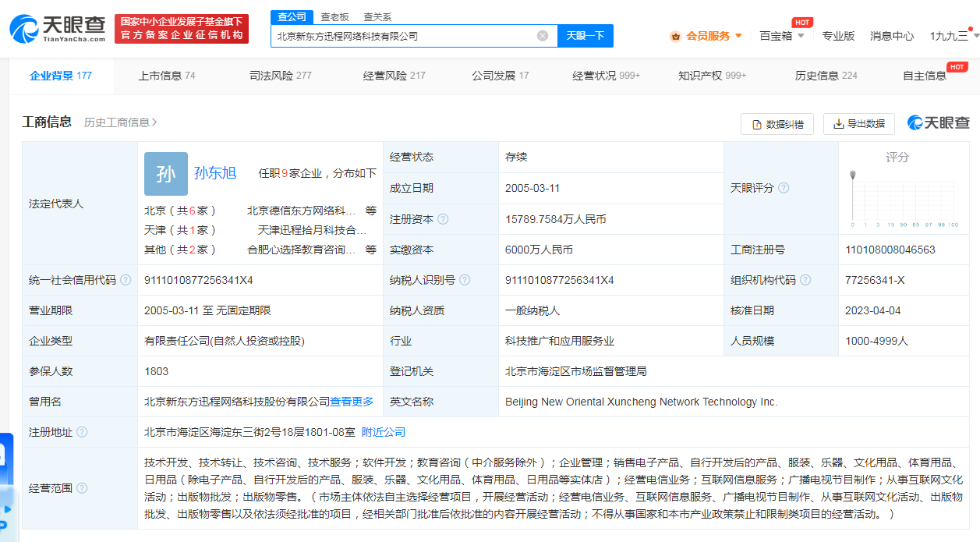Open the 公司发展 tab
The width and height of the screenshot is (980, 542).
point(501,76)
